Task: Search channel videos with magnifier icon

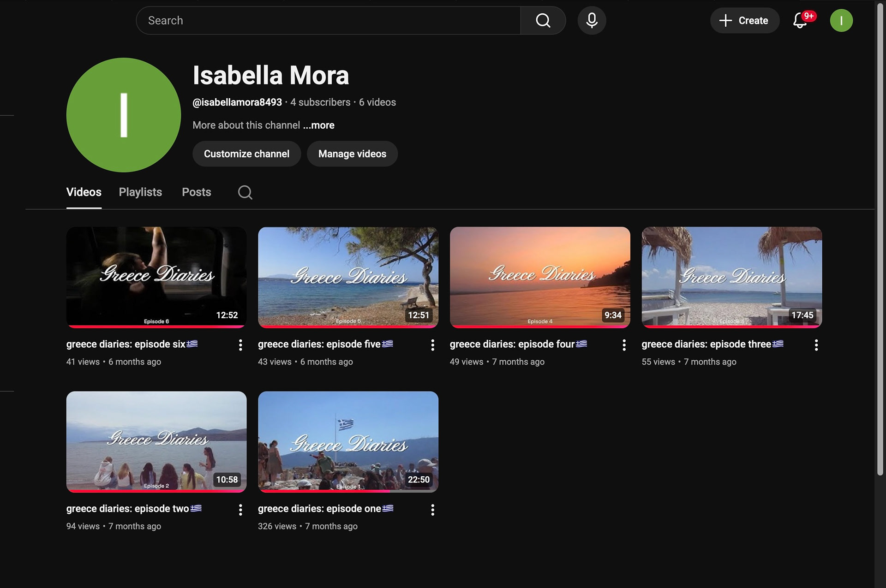Action: (245, 192)
